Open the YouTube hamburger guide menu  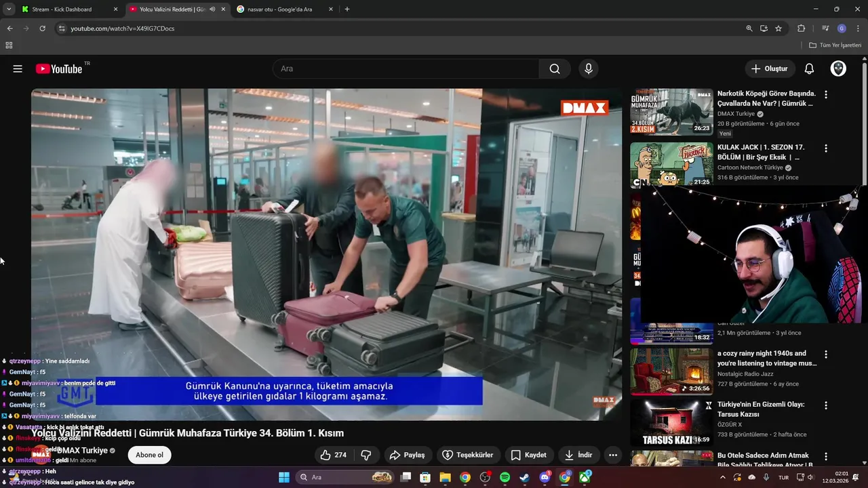click(x=18, y=68)
